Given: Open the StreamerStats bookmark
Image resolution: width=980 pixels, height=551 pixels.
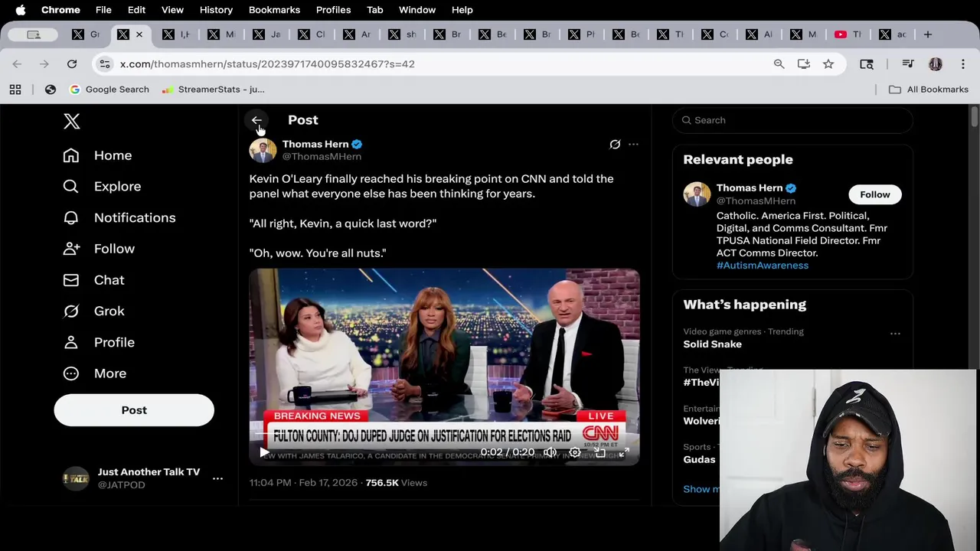Looking at the screenshot, I should coord(214,90).
